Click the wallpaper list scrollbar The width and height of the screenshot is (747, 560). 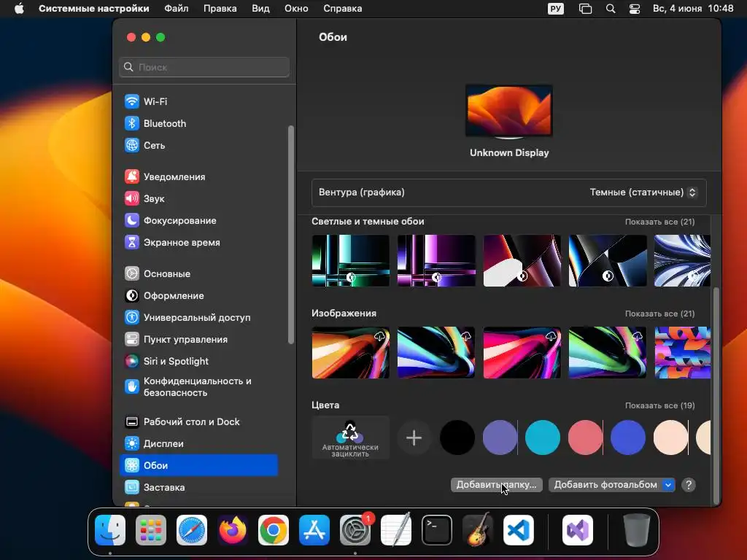click(x=716, y=395)
